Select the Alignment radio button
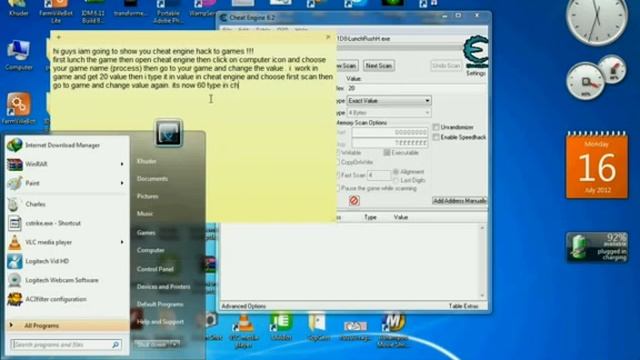Image resolution: width=640 pixels, height=360 pixels. point(396,172)
